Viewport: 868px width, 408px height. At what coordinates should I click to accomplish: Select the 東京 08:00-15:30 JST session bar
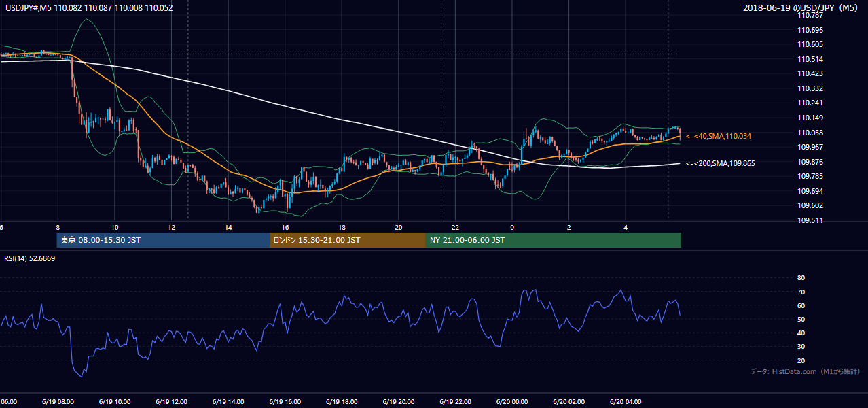pos(163,240)
